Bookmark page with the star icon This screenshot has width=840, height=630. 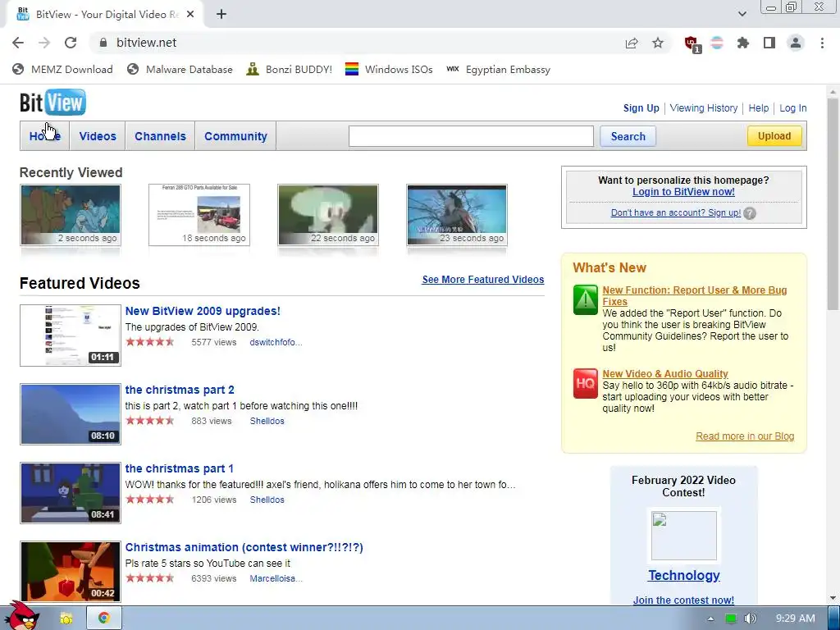tap(658, 43)
